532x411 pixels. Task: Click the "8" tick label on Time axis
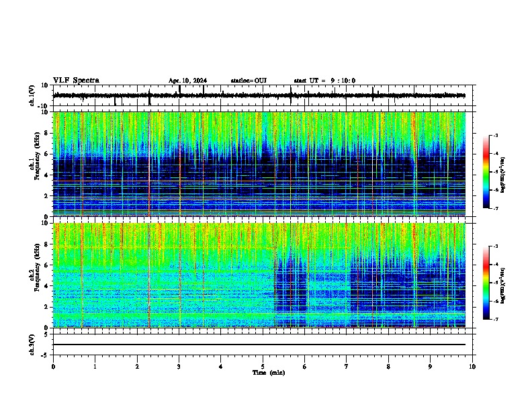click(388, 367)
